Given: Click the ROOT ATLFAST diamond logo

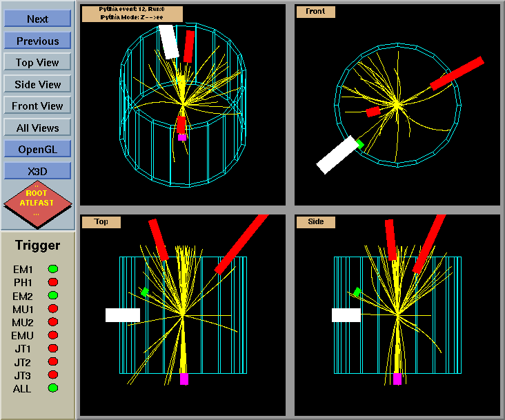Looking at the screenshot, I should tap(37, 203).
